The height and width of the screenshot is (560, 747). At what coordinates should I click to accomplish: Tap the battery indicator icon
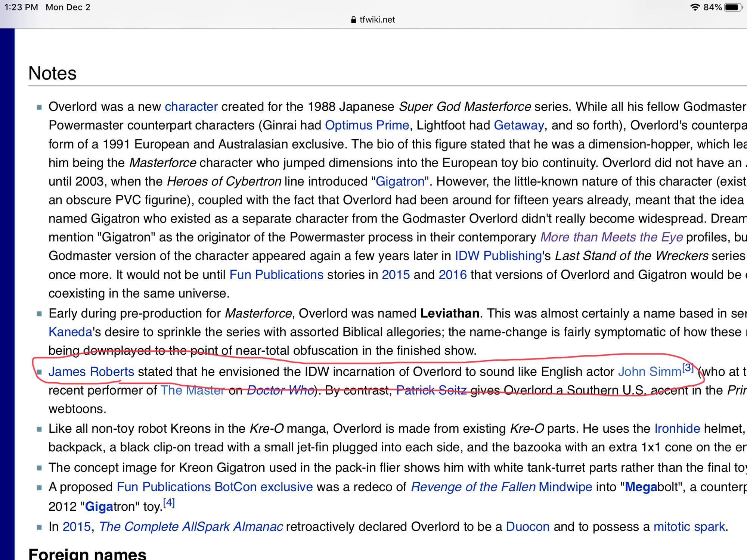(x=734, y=7)
